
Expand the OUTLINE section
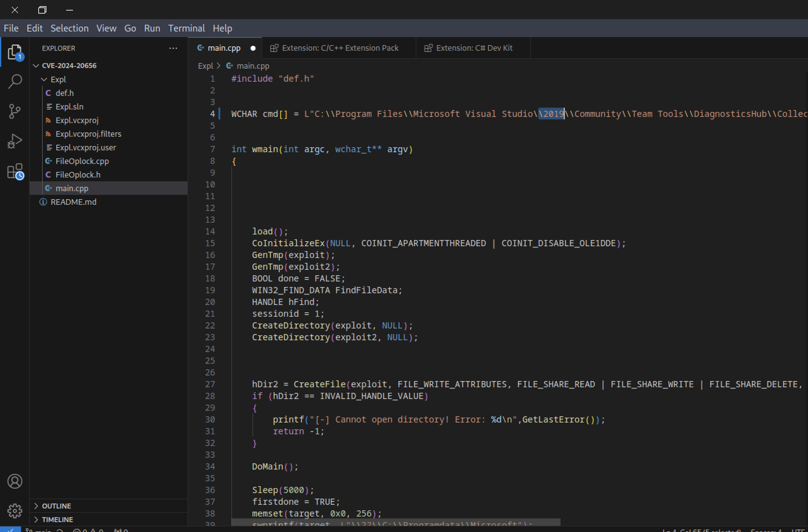56,506
